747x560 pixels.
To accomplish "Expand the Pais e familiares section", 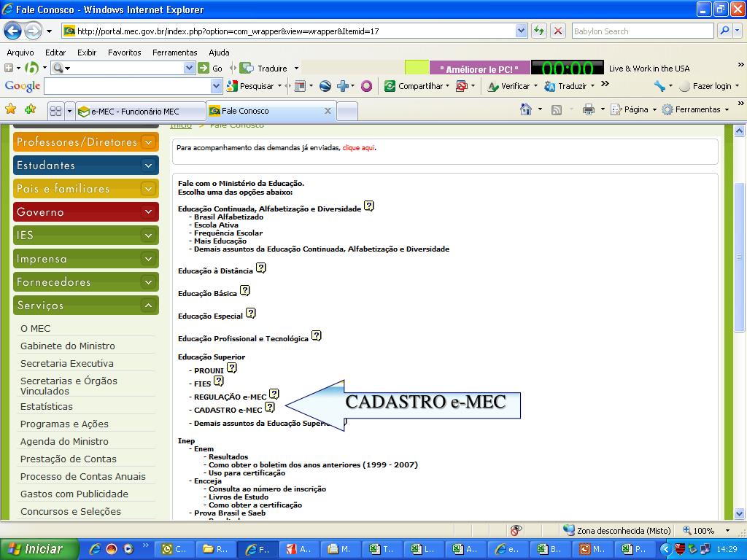I will tap(86, 189).
